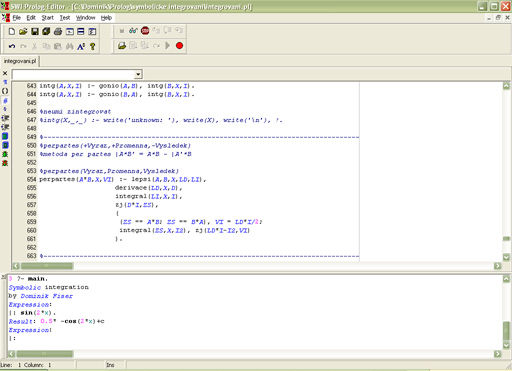
Task: Click the split-window layout icon
Action: (81, 31)
